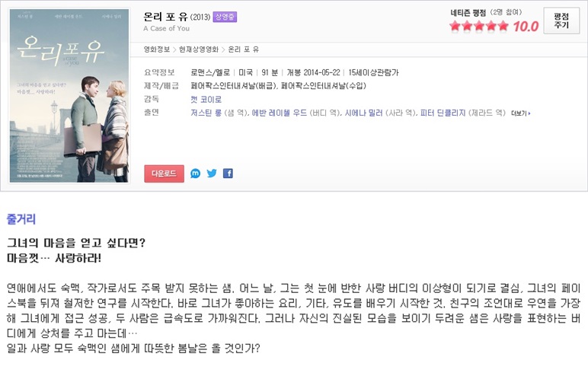Click the movie poster thumbnail
This screenshot has width=588, height=379.
[69, 96]
